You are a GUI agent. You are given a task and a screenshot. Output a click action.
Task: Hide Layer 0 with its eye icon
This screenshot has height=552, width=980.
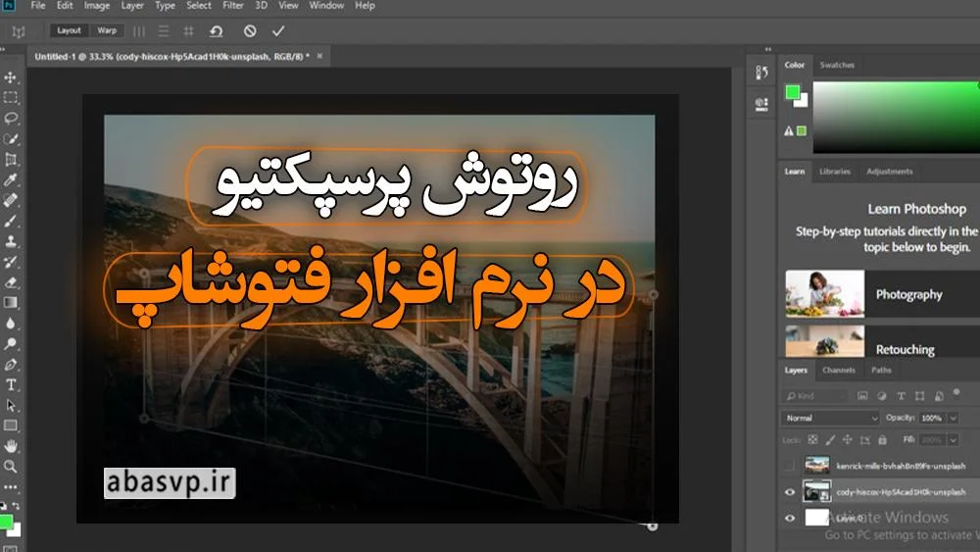pyautogui.click(x=790, y=518)
